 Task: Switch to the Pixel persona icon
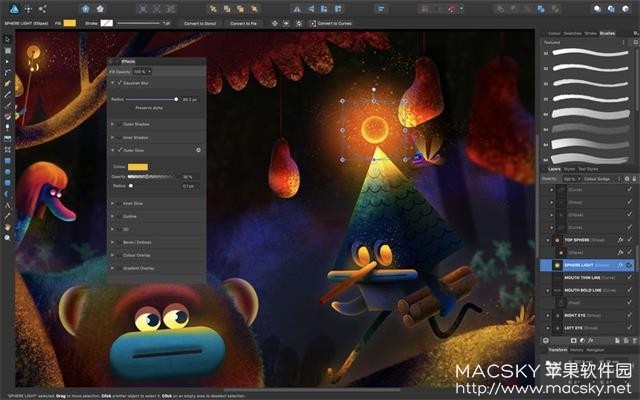pos(28,9)
